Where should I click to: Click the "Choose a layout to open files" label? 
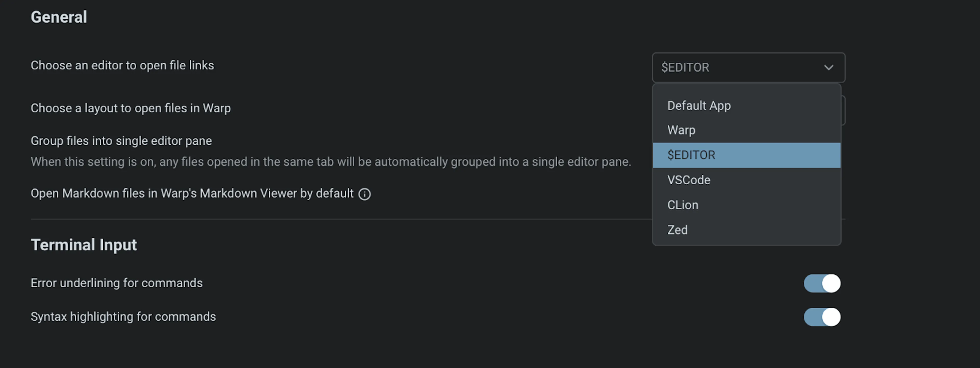pyautogui.click(x=130, y=108)
